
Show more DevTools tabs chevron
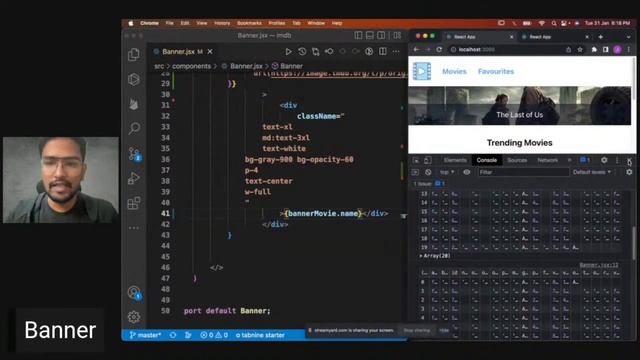[570, 160]
